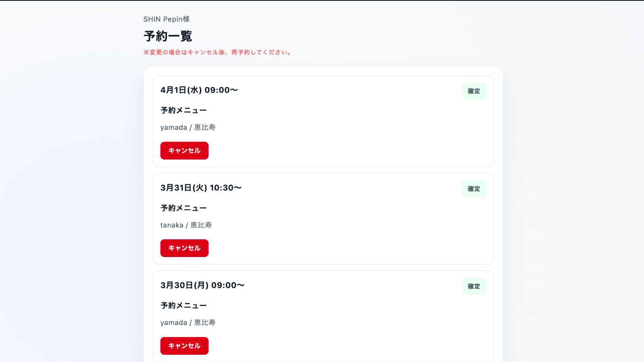
Task: Click 予約メニュー label in the March 30th card
Action: pos(184,305)
